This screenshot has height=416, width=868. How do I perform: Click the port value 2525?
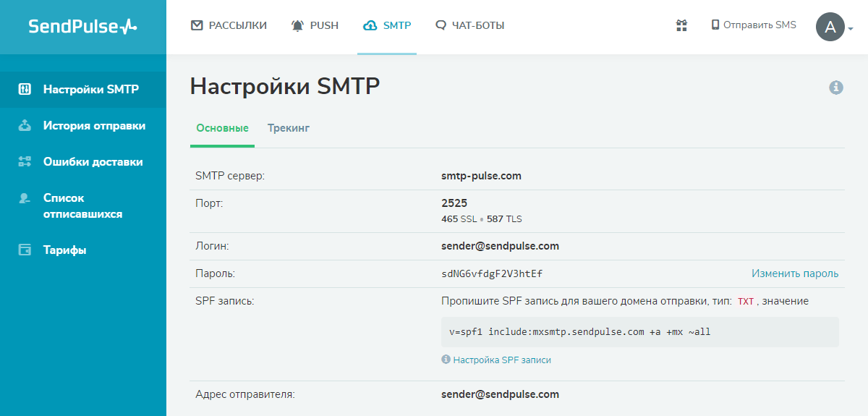click(454, 203)
